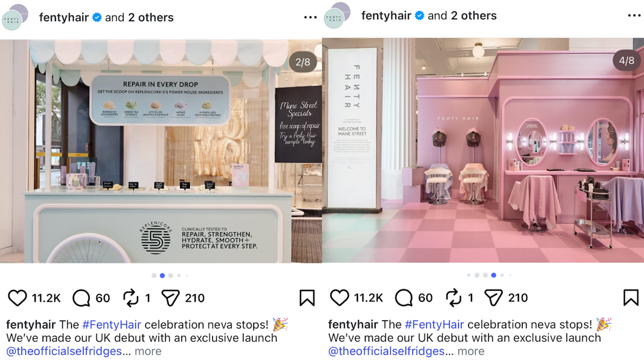Repost the right fentyhair post
The width and height of the screenshot is (644, 362).
[x=453, y=297]
